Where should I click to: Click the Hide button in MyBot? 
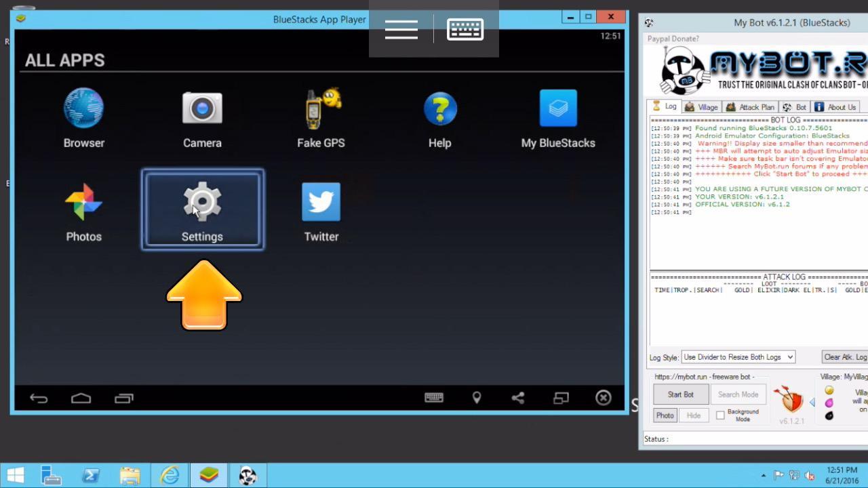[x=693, y=415]
